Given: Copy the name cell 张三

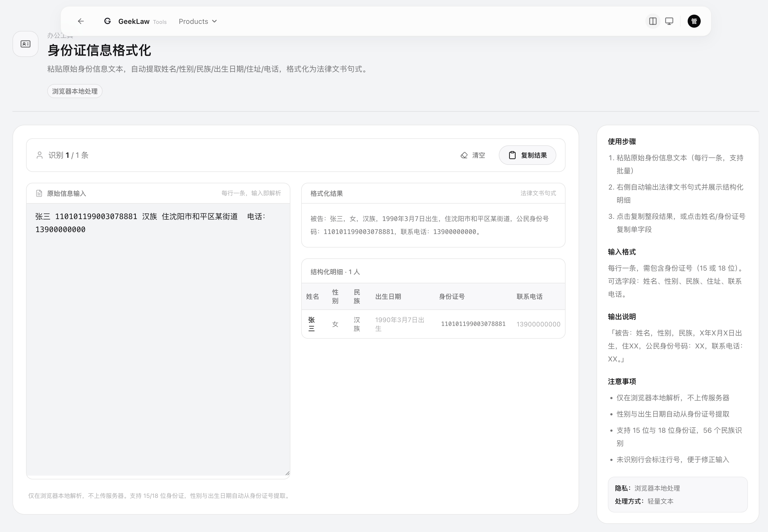Looking at the screenshot, I should (311, 324).
